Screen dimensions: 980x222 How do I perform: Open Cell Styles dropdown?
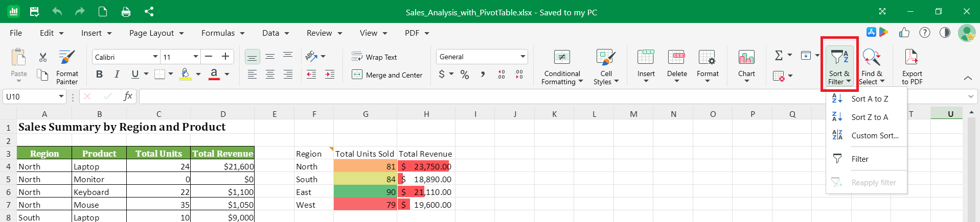point(606,67)
